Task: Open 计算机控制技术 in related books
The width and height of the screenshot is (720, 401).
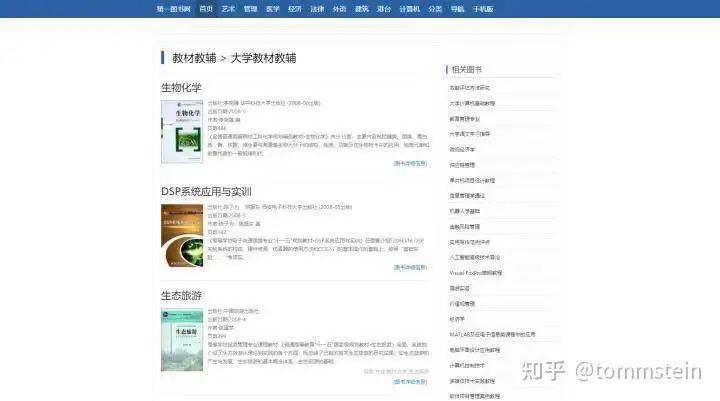Action: point(467,365)
